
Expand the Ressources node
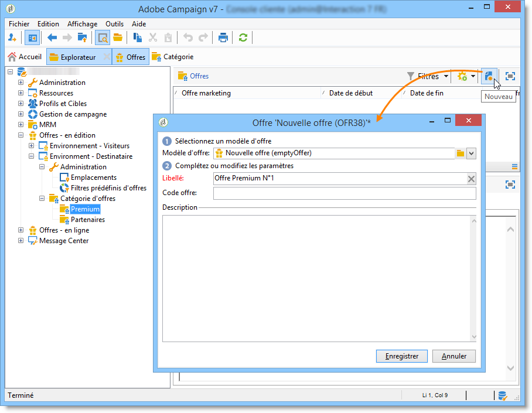[x=21, y=93]
